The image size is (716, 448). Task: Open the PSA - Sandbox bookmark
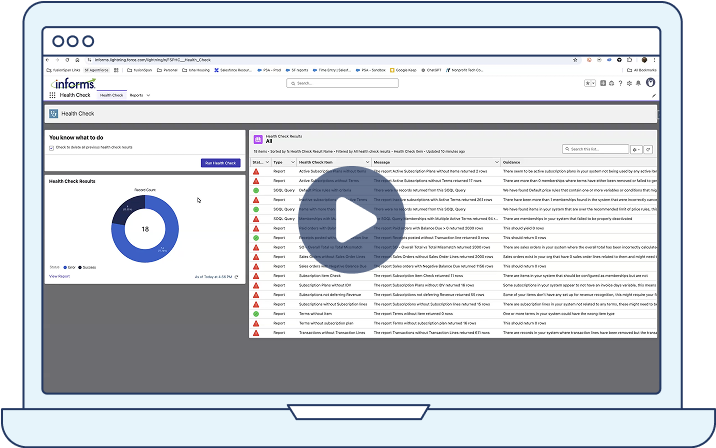click(371, 70)
